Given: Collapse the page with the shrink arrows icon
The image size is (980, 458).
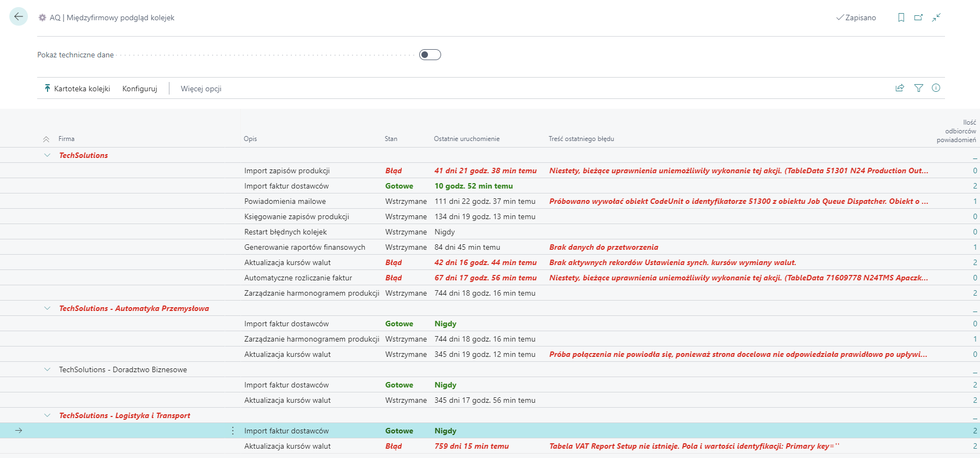Looking at the screenshot, I should point(936,17).
